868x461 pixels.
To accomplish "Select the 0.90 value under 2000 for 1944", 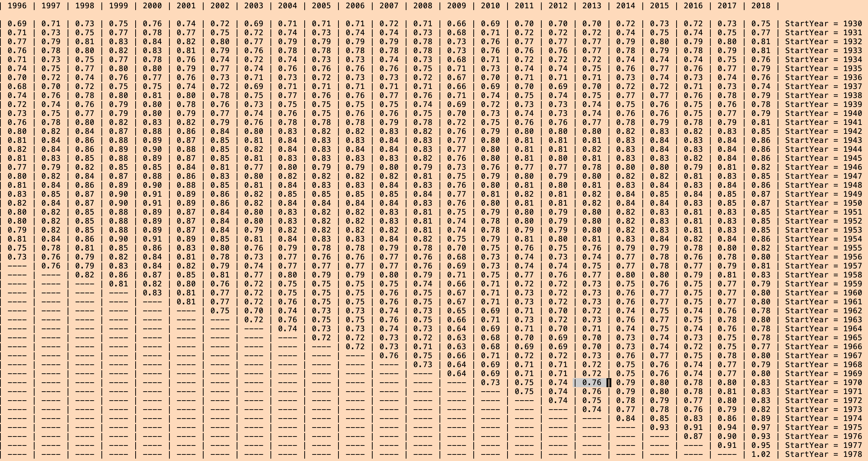I will click(152, 149).
